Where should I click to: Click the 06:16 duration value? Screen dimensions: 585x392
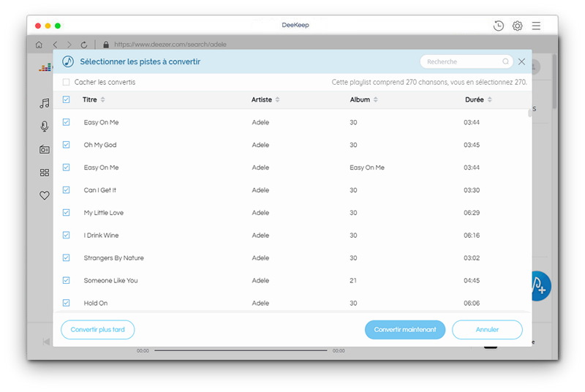click(x=472, y=235)
